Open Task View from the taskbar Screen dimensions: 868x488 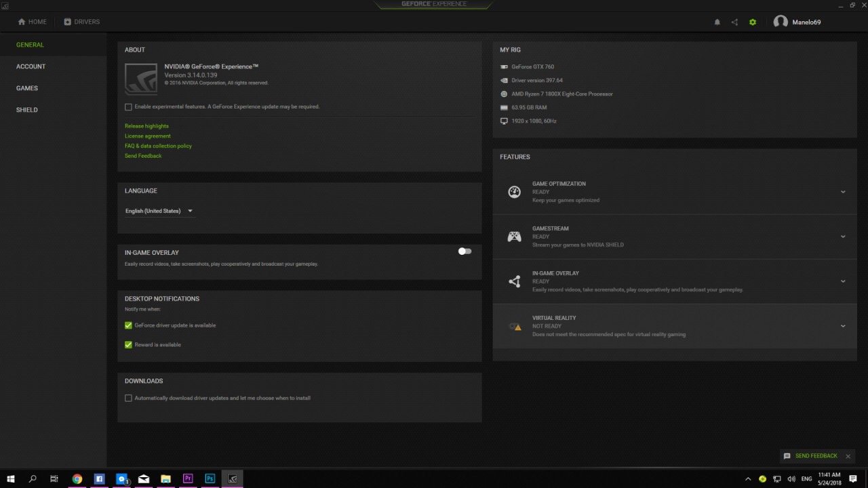tap(54, 479)
